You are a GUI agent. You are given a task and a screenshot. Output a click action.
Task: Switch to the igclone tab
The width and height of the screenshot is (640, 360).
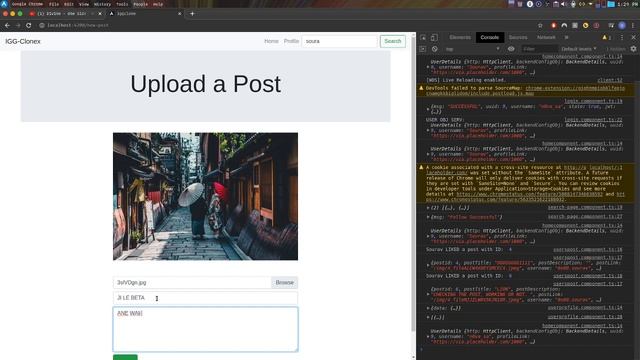[145, 13]
